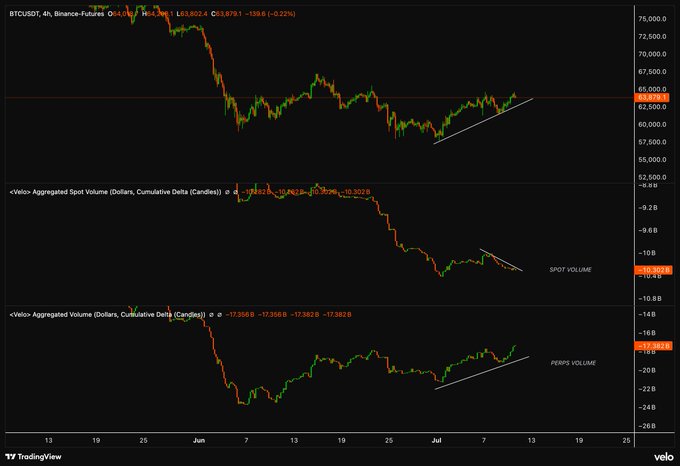Click the −10.8B spot volume axis label
This screenshot has height=466, width=680.
click(x=649, y=298)
